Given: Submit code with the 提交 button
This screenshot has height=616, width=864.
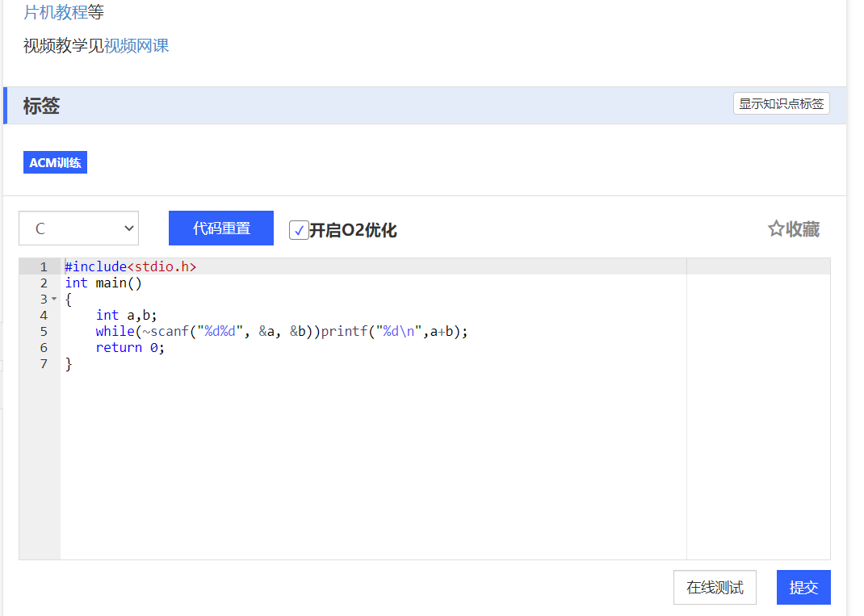Looking at the screenshot, I should tap(803, 587).
